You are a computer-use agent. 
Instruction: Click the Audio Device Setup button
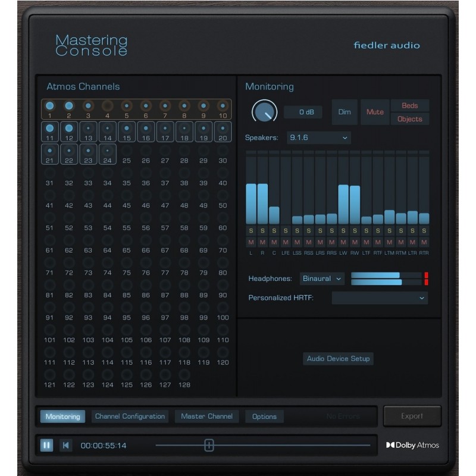coord(338,359)
